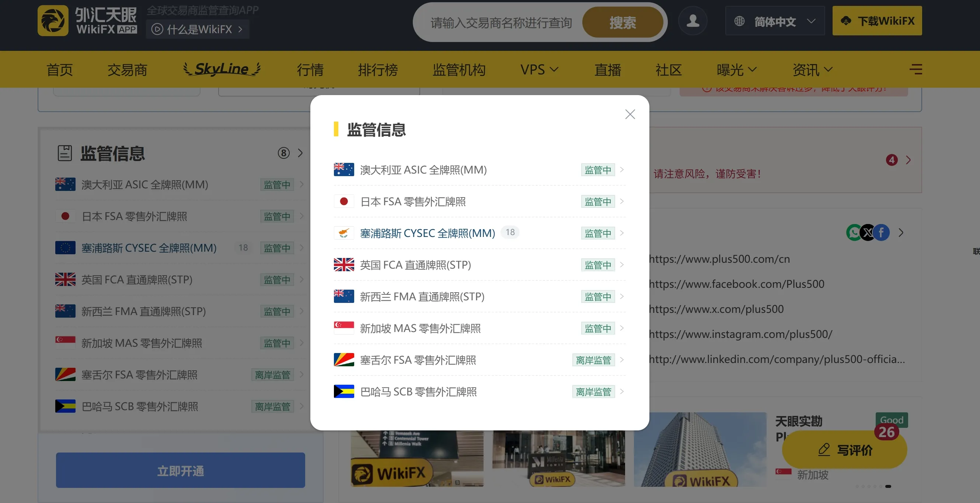Image resolution: width=980 pixels, height=503 pixels.
Task: Open the Millenia Tower entrance survey photo
Action: tap(558, 458)
